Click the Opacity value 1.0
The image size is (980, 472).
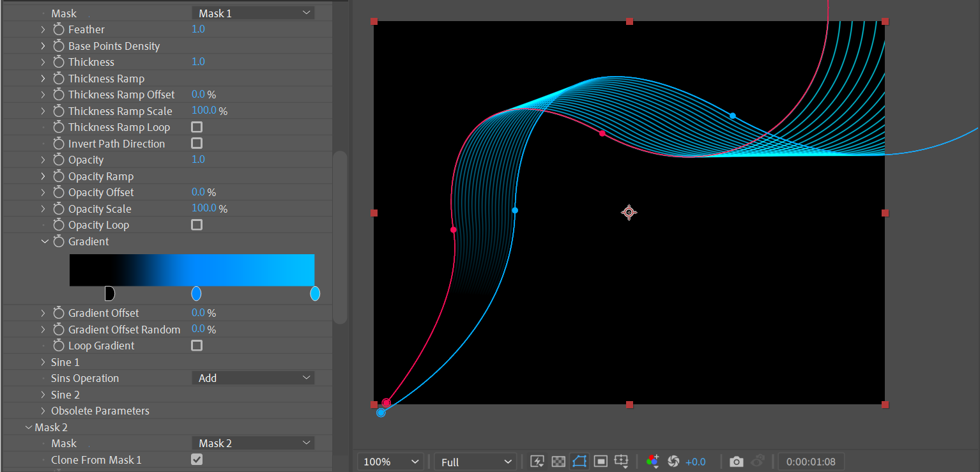pyautogui.click(x=199, y=160)
